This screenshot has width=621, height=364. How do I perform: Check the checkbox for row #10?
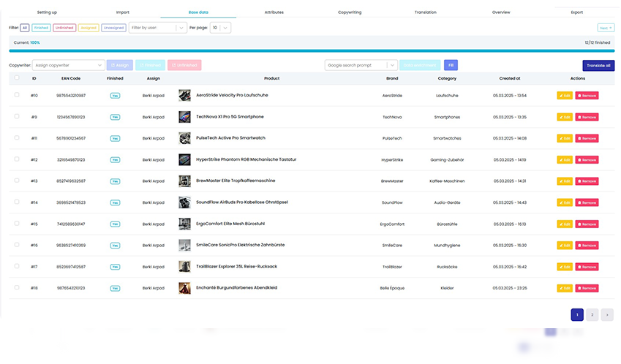(17, 96)
